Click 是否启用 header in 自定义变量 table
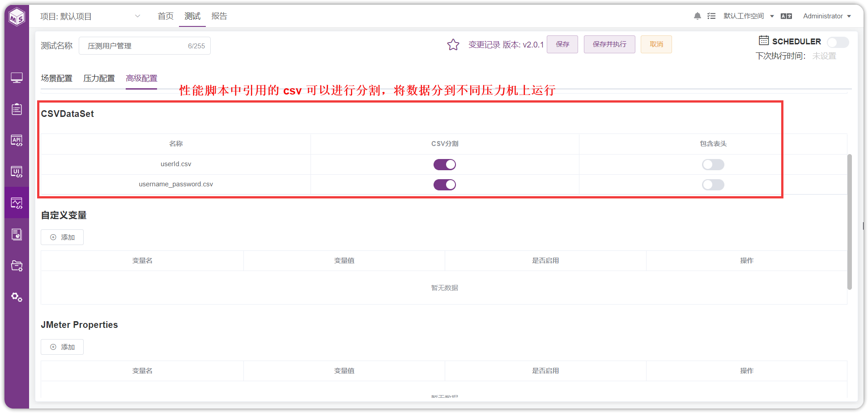868x413 pixels. pos(545,261)
